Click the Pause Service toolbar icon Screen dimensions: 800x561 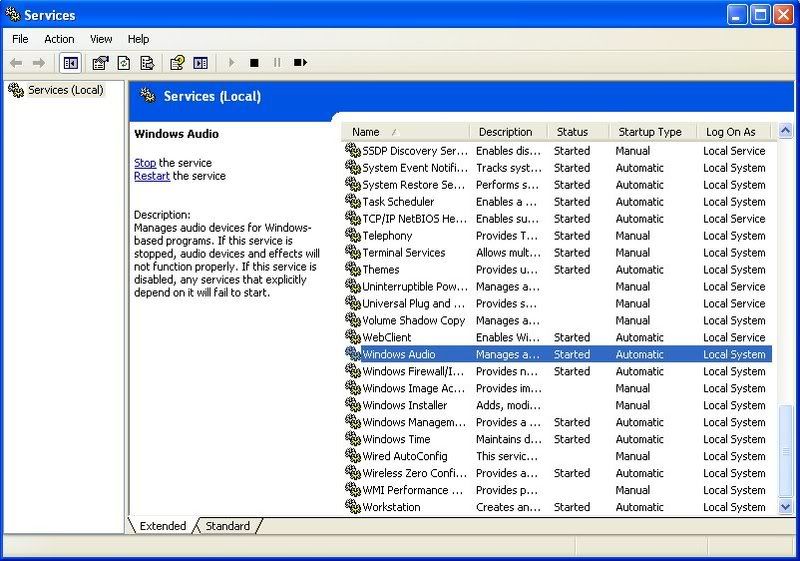[277, 63]
